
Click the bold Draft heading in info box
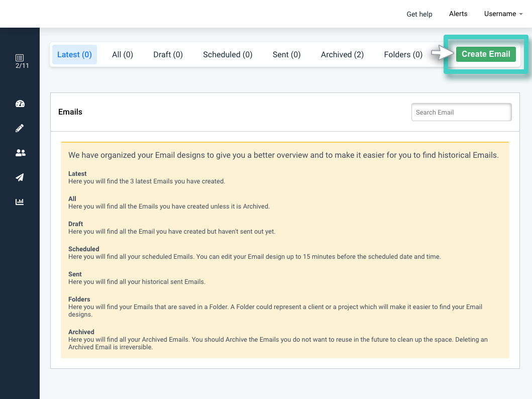pyautogui.click(x=76, y=224)
